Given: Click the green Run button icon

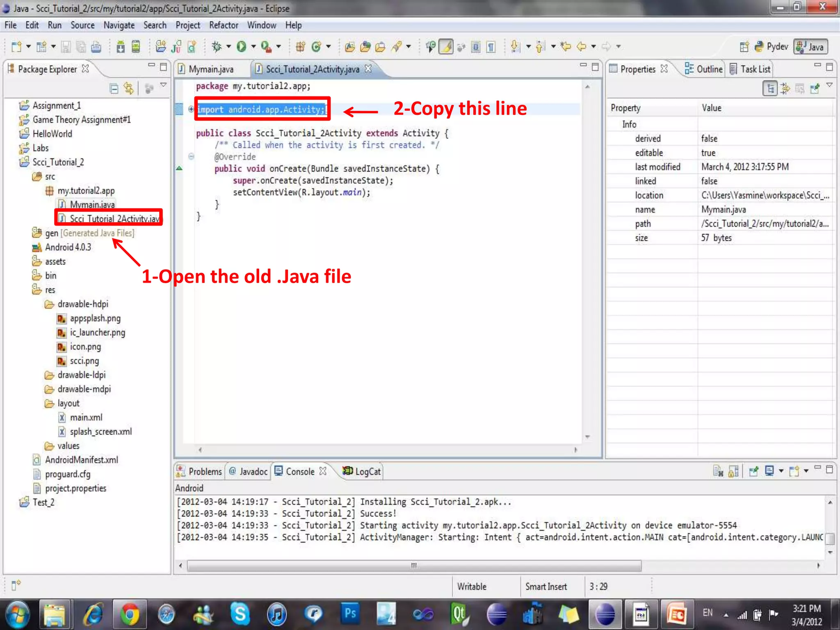Looking at the screenshot, I should 241,47.
